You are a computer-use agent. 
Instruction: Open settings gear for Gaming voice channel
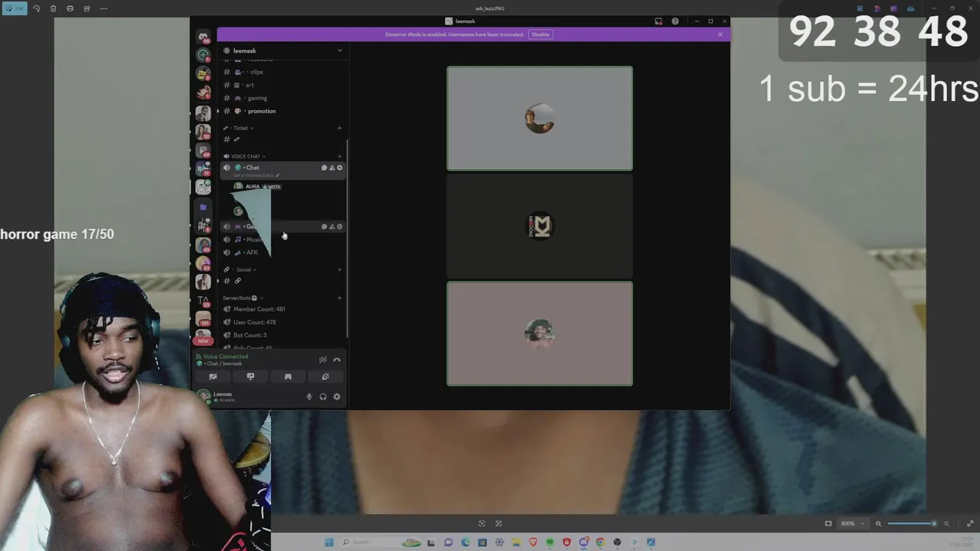(340, 227)
